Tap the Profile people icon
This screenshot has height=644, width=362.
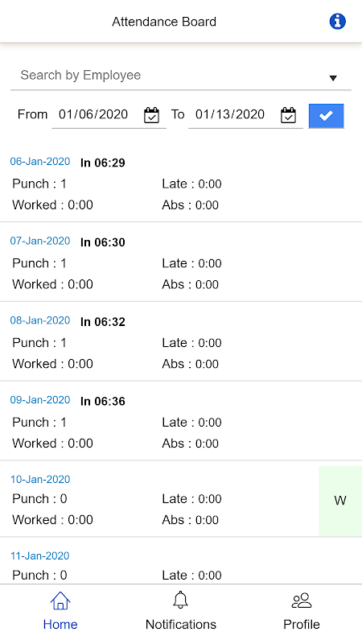(x=302, y=601)
